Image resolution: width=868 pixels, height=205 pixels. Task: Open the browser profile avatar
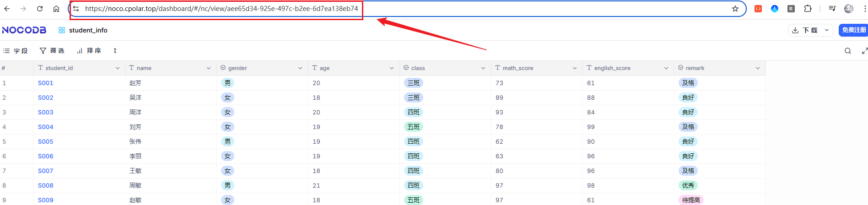pyautogui.click(x=849, y=9)
